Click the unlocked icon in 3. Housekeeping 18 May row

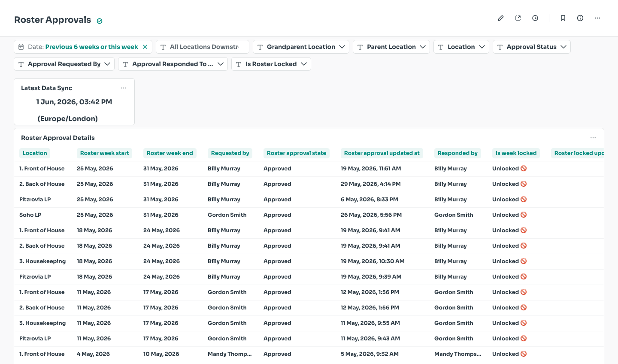pos(524,261)
